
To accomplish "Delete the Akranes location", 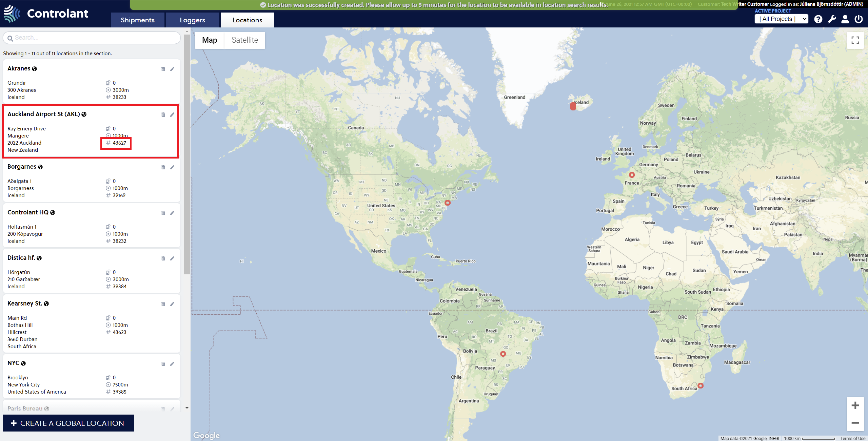I will pyautogui.click(x=163, y=69).
